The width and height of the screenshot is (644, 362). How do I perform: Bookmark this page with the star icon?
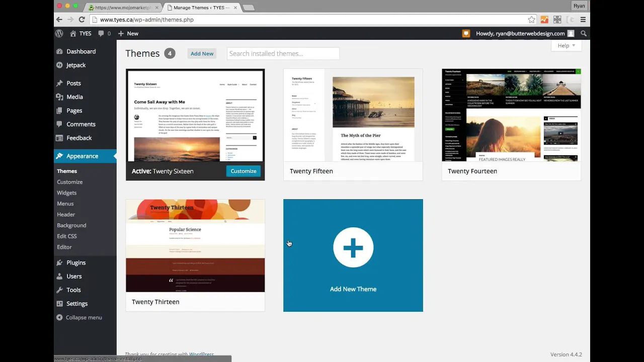click(531, 20)
